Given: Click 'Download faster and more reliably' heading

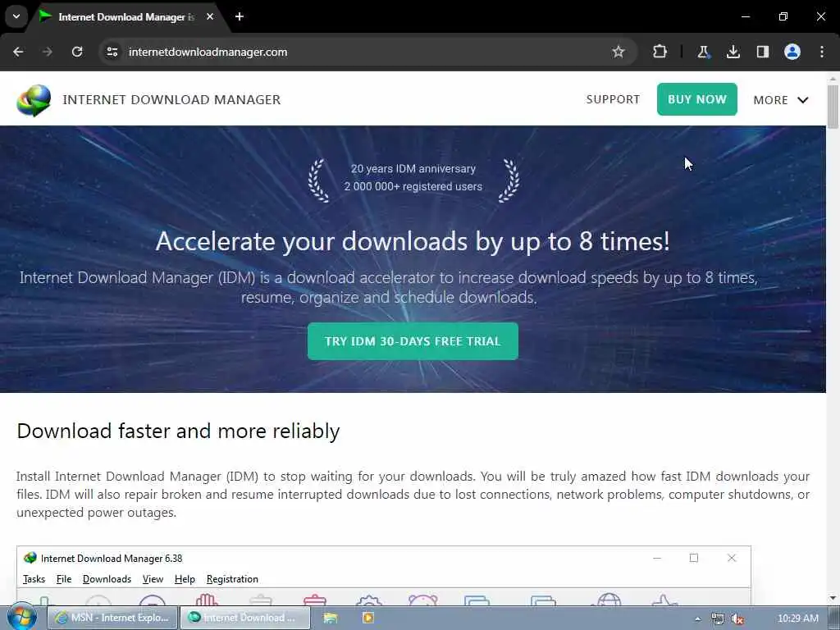Looking at the screenshot, I should coord(178,431).
